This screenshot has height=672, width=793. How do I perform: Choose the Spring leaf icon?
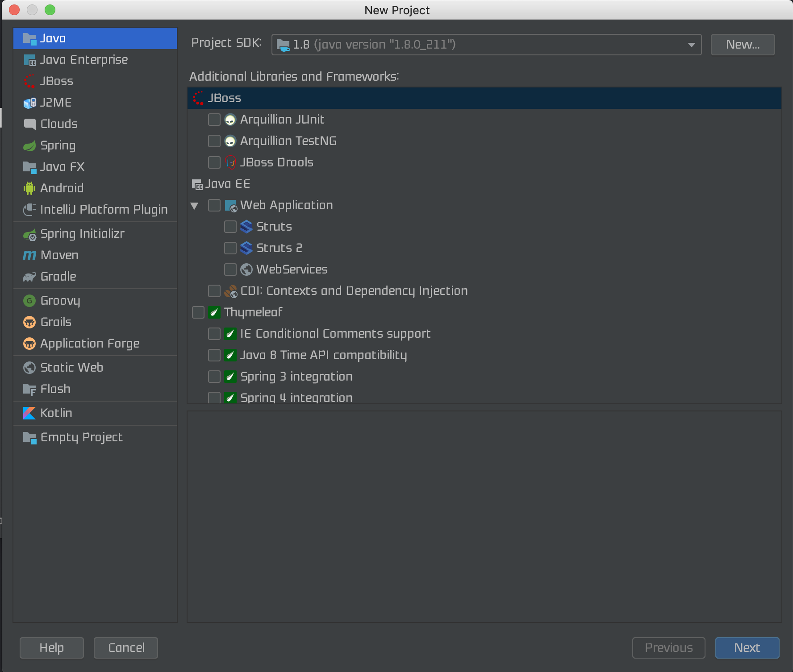point(29,145)
